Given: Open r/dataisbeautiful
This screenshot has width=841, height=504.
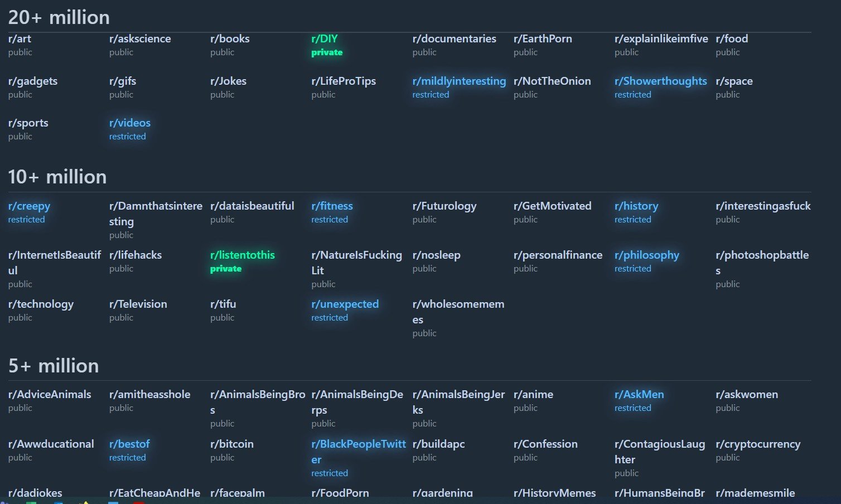Looking at the screenshot, I should click(x=252, y=206).
